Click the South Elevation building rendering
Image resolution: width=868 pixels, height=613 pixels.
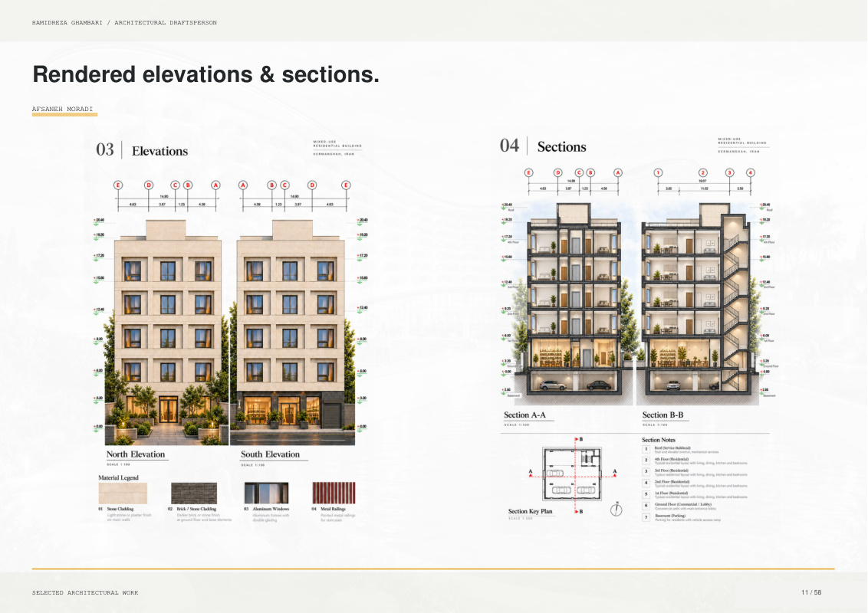292,332
